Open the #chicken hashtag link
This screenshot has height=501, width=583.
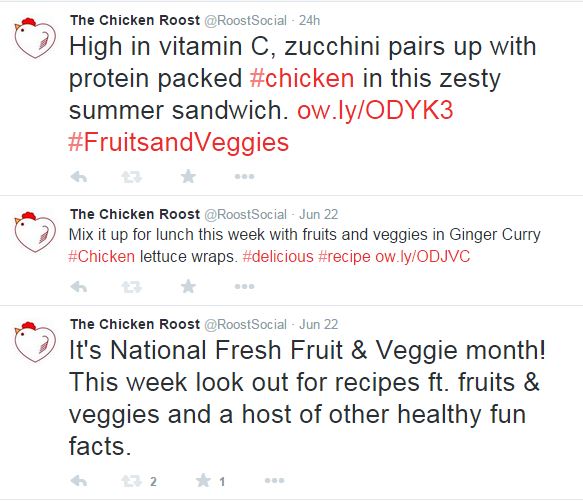(x=302, y=78)
